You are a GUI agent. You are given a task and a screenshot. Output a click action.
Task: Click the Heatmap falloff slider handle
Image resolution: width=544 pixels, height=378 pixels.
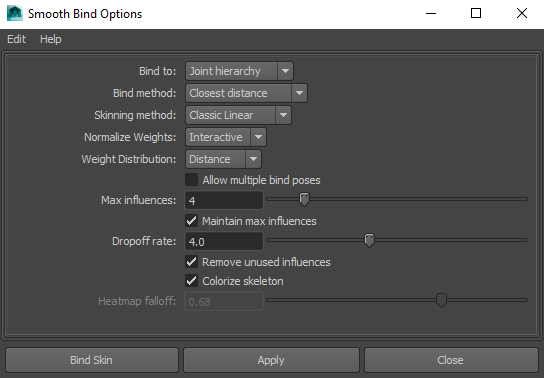tap(441, 300)
